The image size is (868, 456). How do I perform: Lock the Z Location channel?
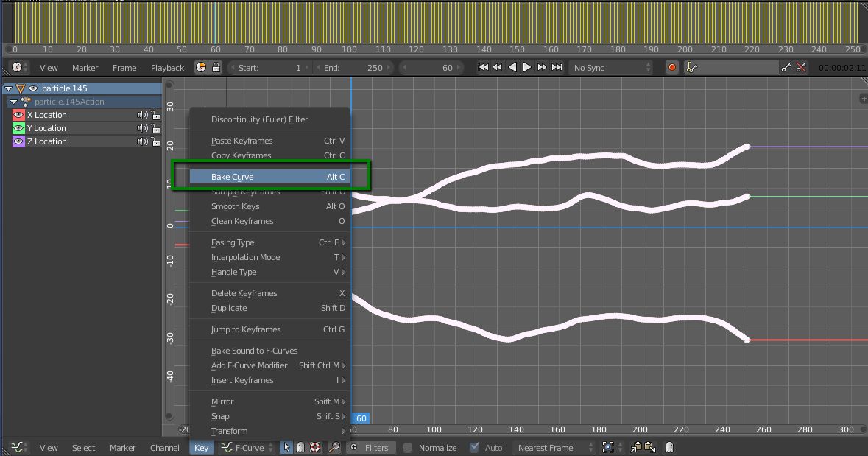pyautogui.click(x=155, y=141)
